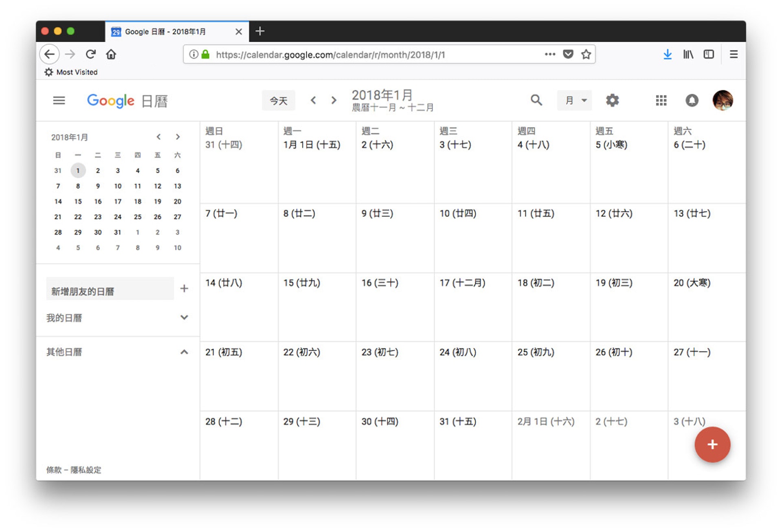
Task: View site security lock information
Action: pyautogui.click(x=205, y=54)
